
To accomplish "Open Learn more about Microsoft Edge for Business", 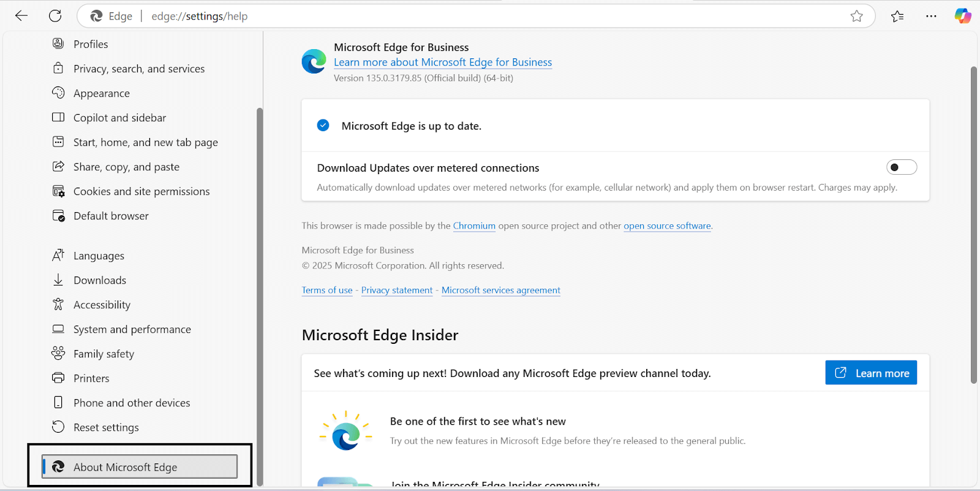I will (443, 62).
